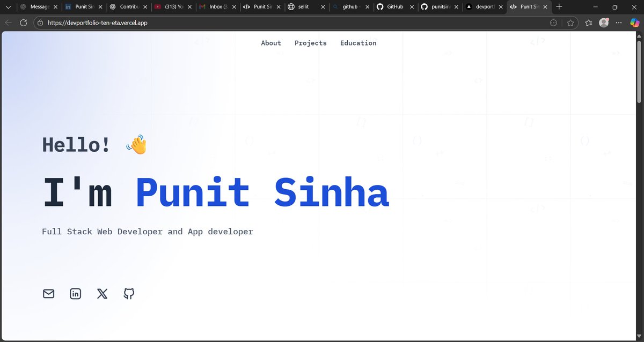Viewport: 644px width, 342px height.
Task: Reload the page with refresh icon
Action: click(x=24, y=23)
